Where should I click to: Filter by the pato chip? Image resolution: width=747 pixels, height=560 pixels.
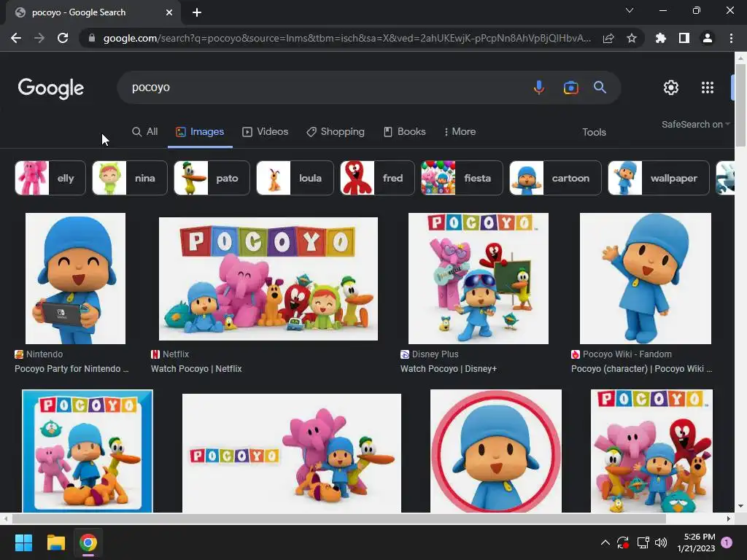212,178
